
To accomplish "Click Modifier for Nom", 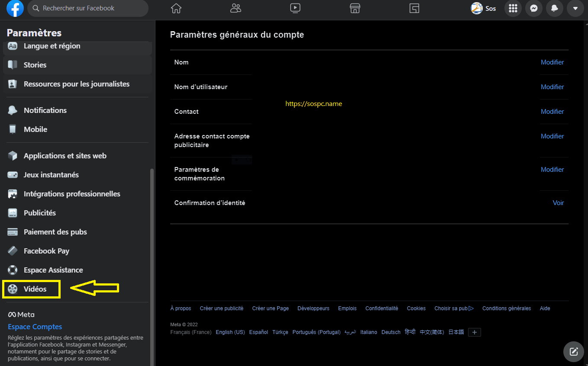I will 552,62.
